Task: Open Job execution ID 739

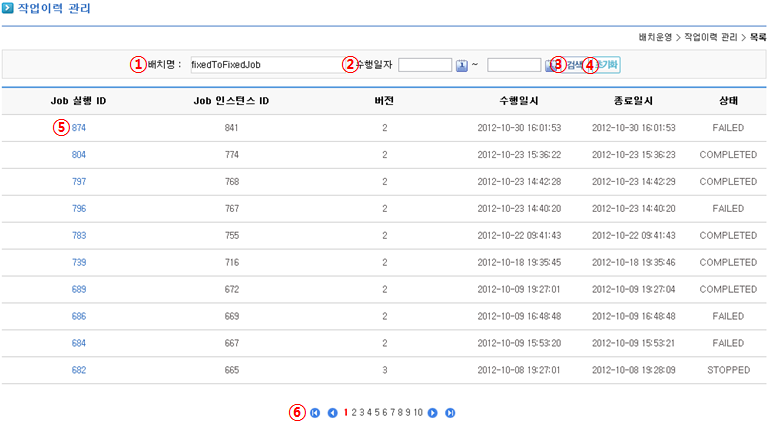Action: click(x=79, y=263)
